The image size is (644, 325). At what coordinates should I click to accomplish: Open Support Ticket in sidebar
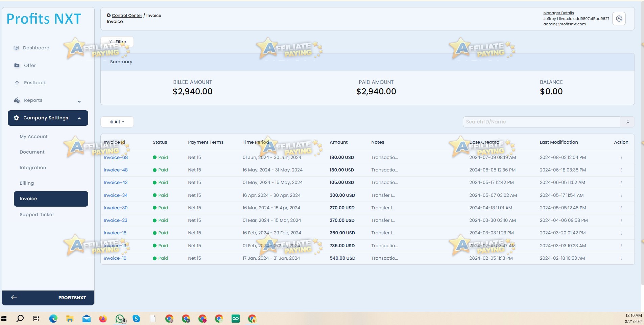click(x=37, y=214)
